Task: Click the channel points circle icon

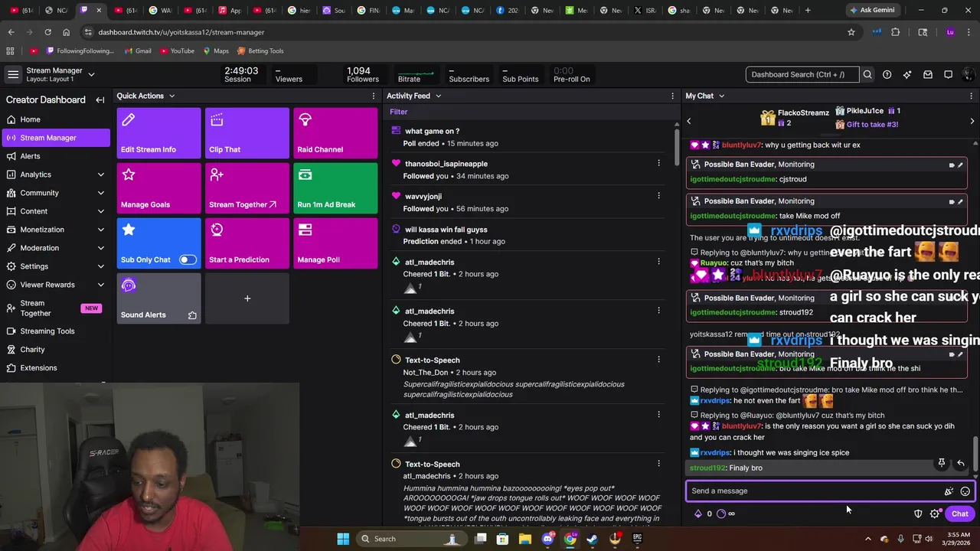Action: [x=720, y=514]
